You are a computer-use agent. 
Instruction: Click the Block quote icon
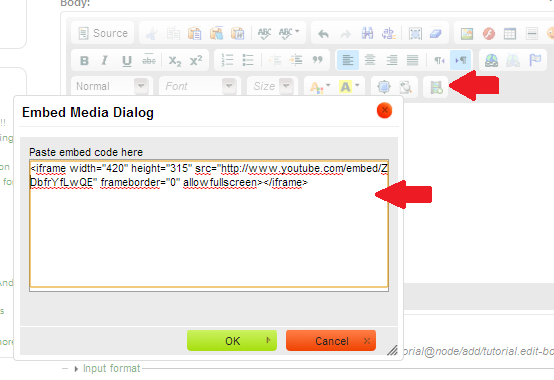coord(317,60)
